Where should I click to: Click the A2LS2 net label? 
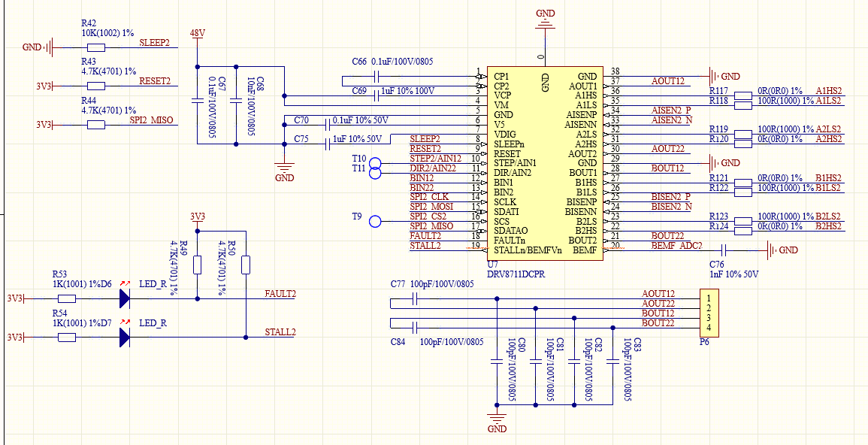click(829, 129)
